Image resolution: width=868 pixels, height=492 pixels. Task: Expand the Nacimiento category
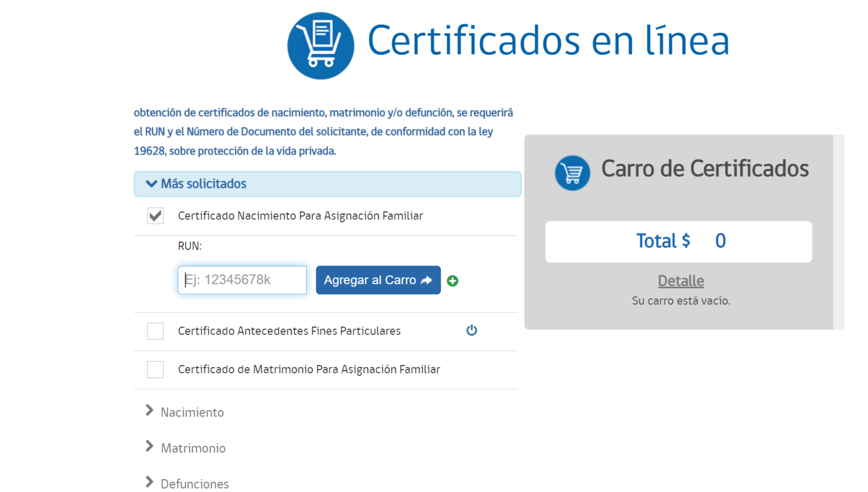[185, 412]
